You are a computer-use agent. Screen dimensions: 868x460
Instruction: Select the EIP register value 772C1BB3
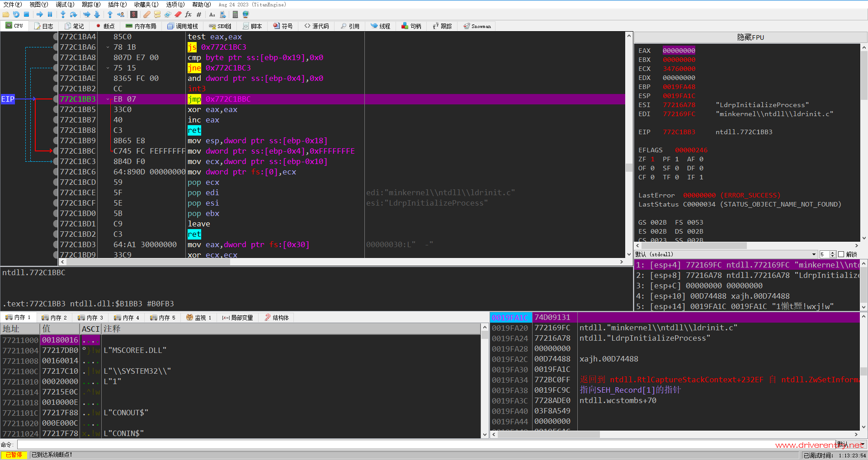click(679, 132)
